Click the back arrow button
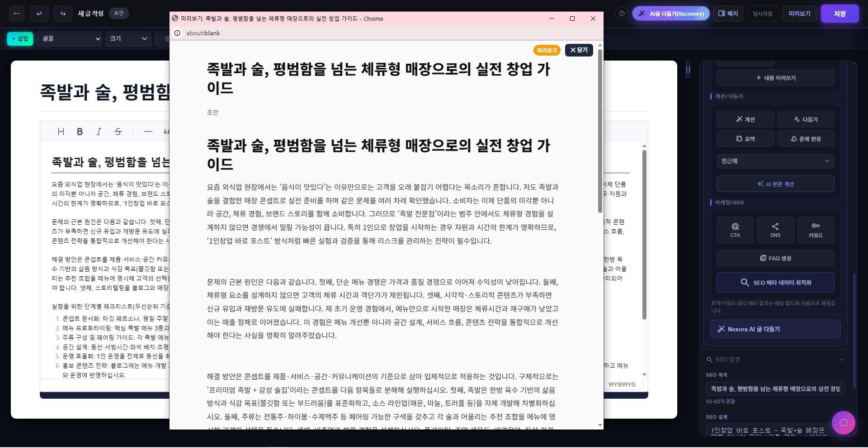868x448 pixels. [17, 14]
